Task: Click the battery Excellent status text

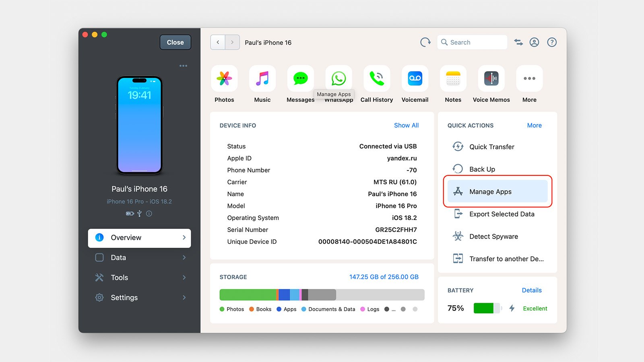Action: point(535,309)
